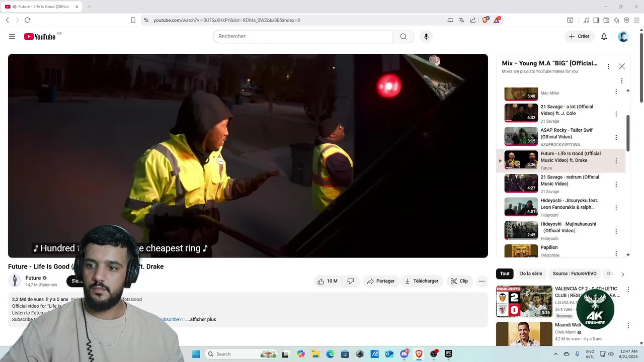Open options for 21 Savage - a lot
The width and height of the screenshot is (644, 362).
(x=616, y=114)
